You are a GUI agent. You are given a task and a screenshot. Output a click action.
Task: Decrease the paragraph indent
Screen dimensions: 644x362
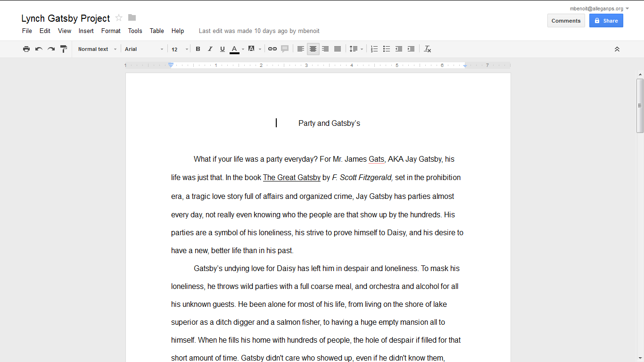coord(399,49)
